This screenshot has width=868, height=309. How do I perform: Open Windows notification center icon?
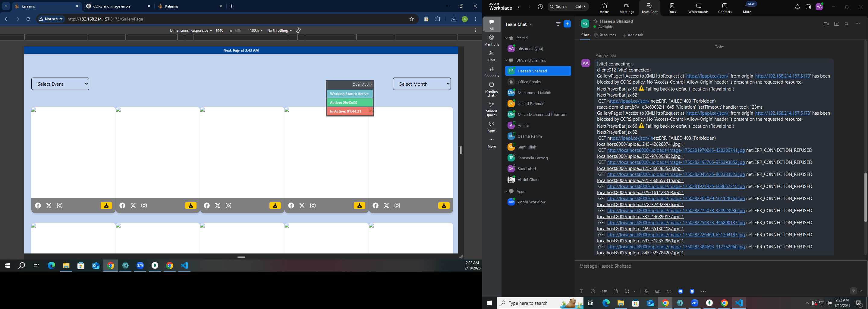(859, 303)
